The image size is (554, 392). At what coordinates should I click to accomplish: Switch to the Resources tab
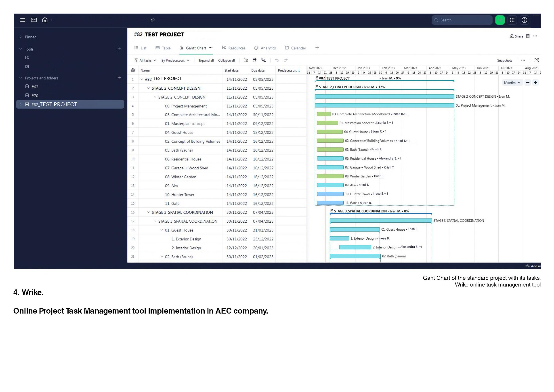pyautogui.click(x=234, y=48)
